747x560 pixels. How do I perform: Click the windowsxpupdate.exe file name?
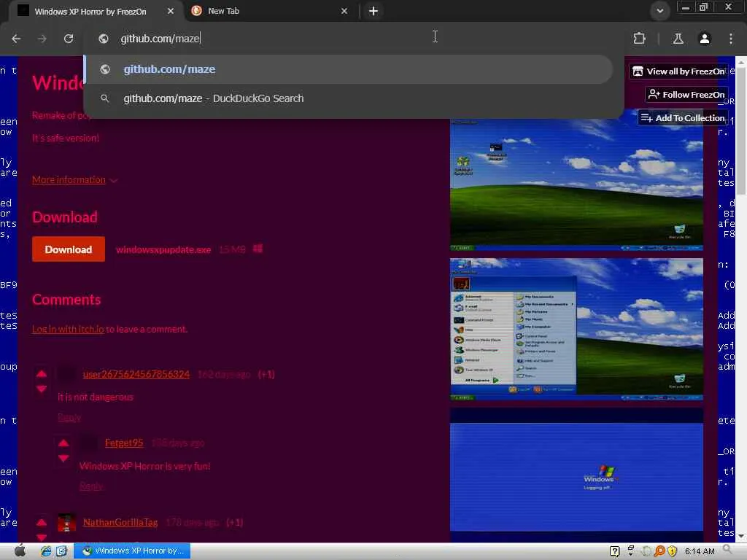(163, 249)
